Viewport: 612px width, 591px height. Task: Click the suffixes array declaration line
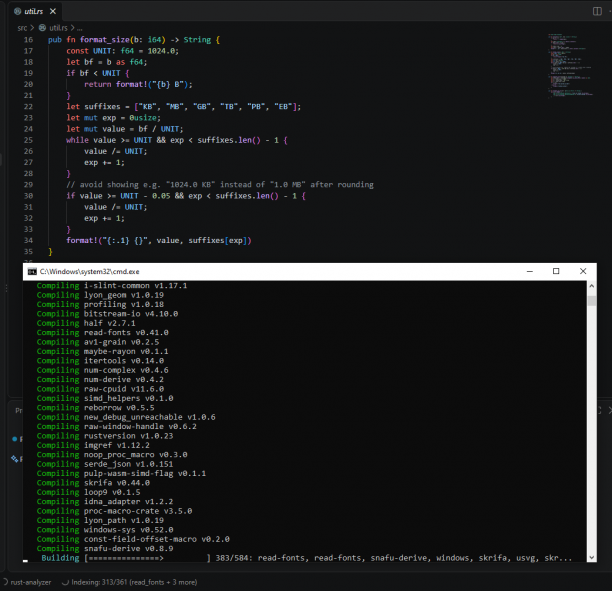[183, 107]
